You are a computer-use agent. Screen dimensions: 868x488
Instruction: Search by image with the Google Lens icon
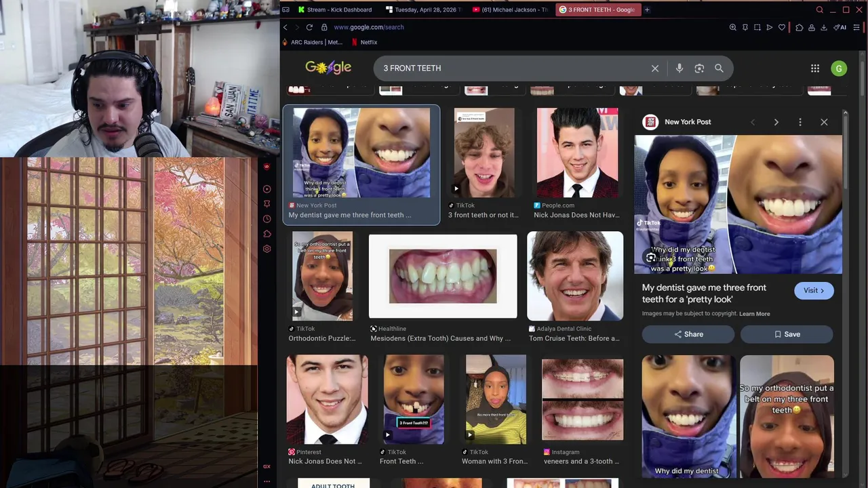[699, 68]
